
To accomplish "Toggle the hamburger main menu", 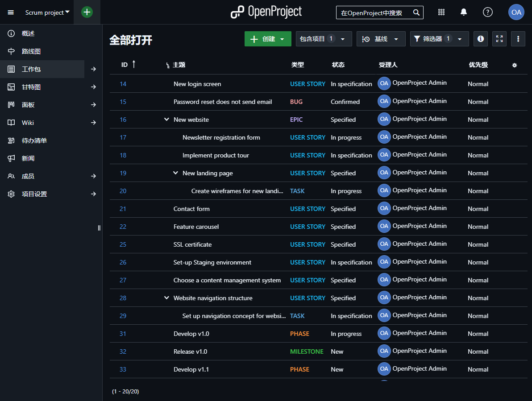I will click(x=11, y=12).
